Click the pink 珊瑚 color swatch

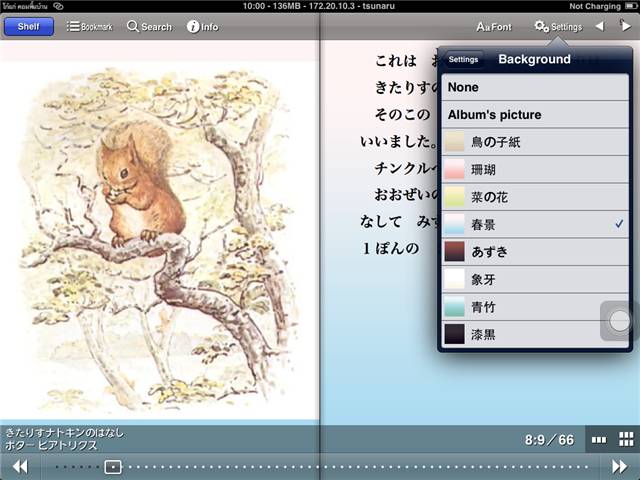click(454, 169)
